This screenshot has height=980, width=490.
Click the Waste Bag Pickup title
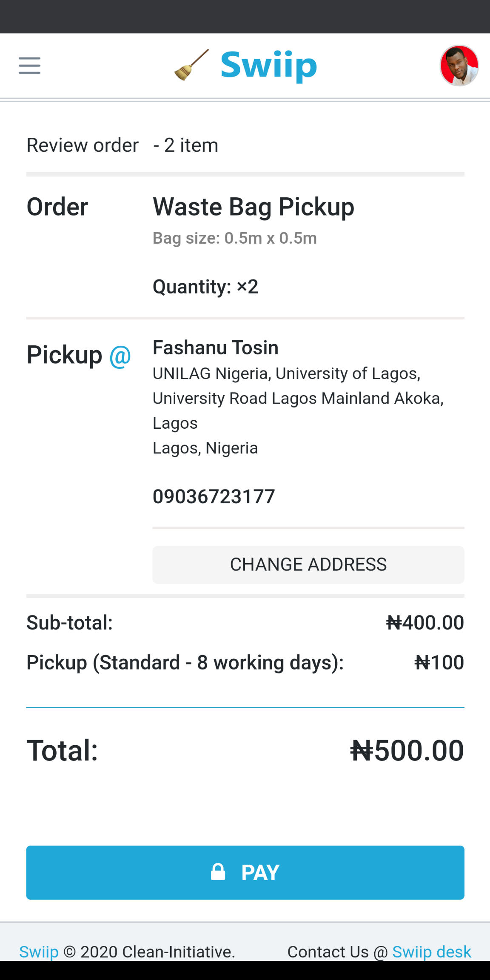254,207
